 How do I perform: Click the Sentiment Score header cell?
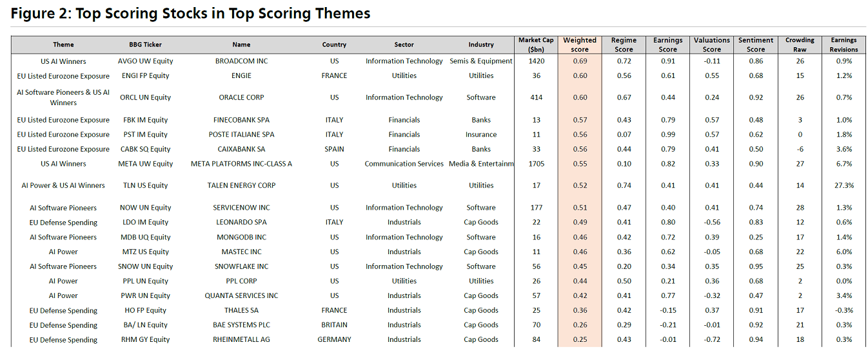coord(756,45)
